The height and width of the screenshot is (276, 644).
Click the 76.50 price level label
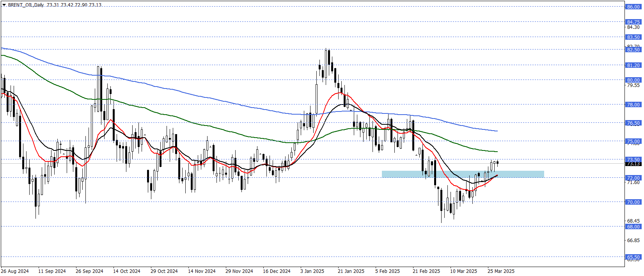pos(633,123)
